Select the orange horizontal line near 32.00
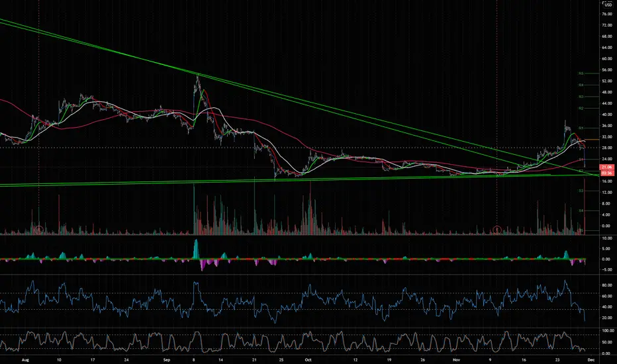617x364 pixels. click(593, 139)
